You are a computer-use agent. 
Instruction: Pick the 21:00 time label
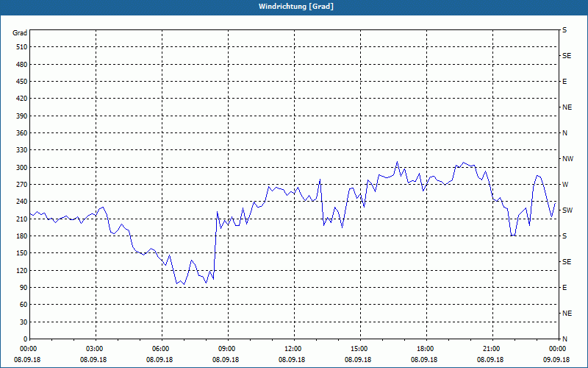point(492,348)
